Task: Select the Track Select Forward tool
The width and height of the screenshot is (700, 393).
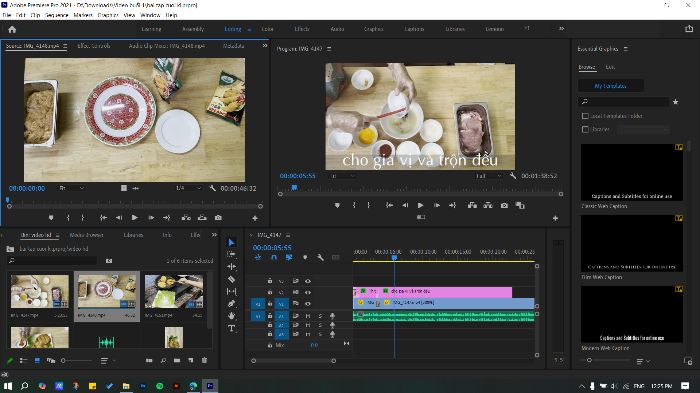Action: 231,254
